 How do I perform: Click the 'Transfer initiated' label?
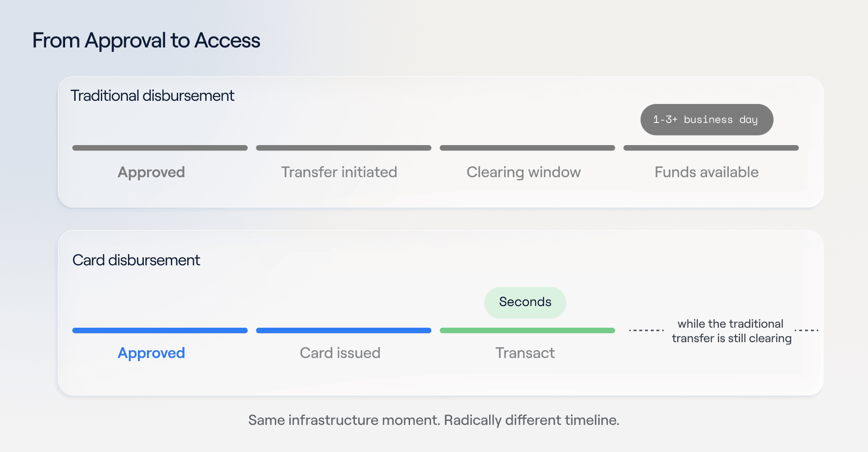[339, 172]
